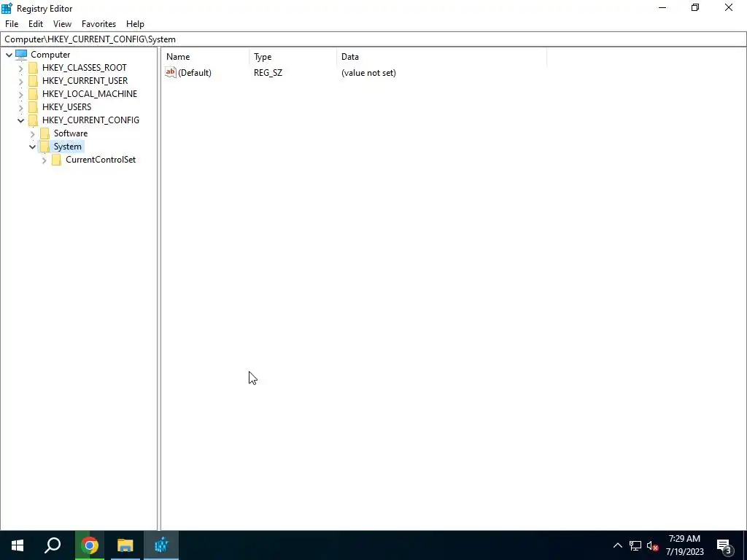
Task: Select the HKEY_CURRENT_USER label
Action: click(x=85, y=80)
